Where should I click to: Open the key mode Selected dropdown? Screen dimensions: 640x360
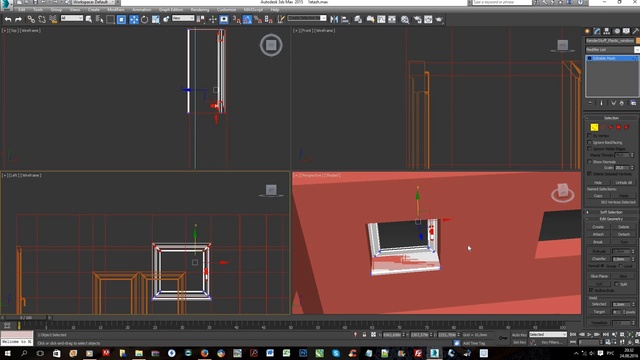tap(548, 334)
